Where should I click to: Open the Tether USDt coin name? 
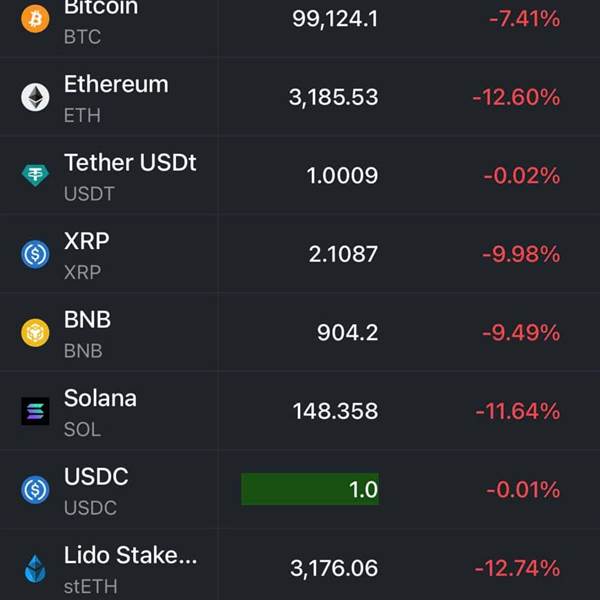pyautogui.click(x=130, y=163)
